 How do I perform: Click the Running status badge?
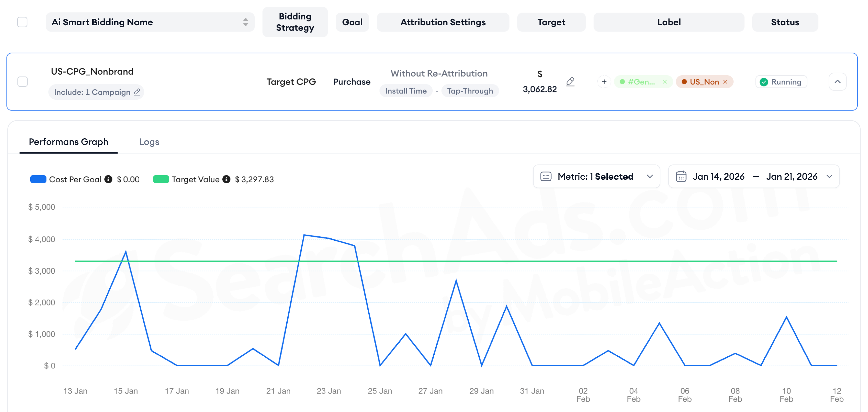point(781,82)
